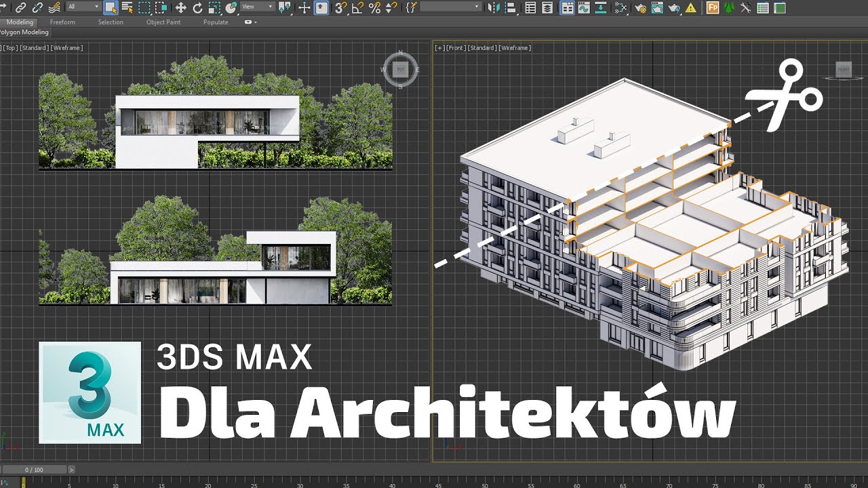Click the green list panel icon

coord(763,7)
